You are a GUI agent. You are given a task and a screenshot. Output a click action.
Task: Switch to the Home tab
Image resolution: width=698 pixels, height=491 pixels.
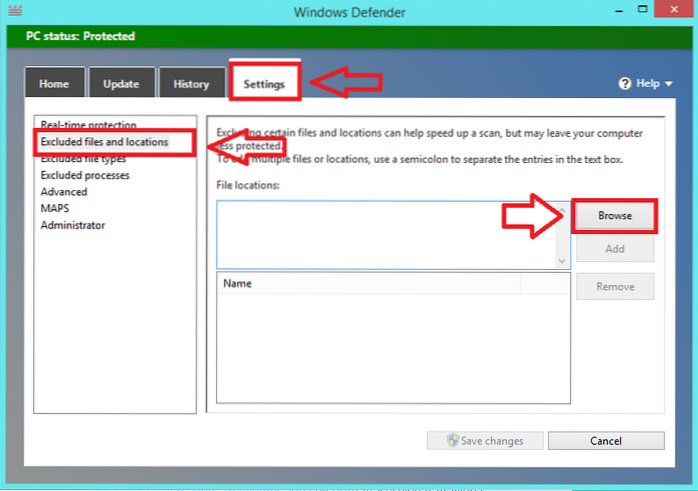pos(54,84)
